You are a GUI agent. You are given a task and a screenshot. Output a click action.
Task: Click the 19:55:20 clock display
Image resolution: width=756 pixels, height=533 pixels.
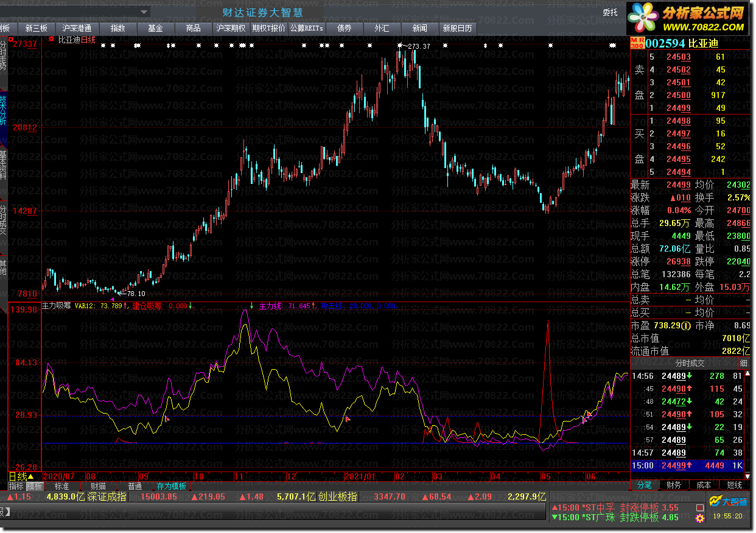(x=728, y=516)
